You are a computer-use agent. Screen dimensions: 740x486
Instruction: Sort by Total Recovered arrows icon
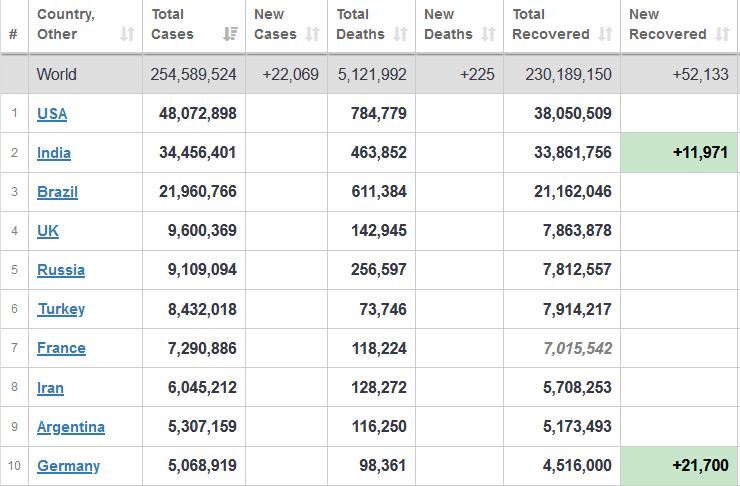coord(605,34)
